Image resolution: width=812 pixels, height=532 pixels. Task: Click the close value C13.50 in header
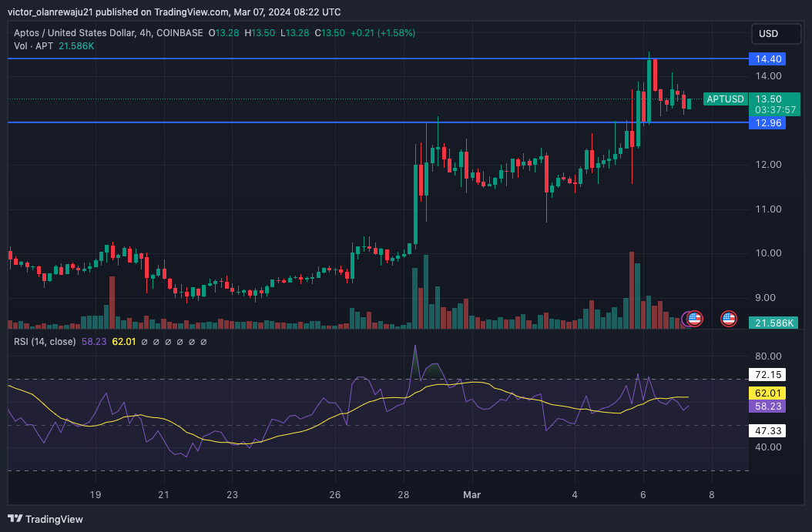[x=330, y=32]
